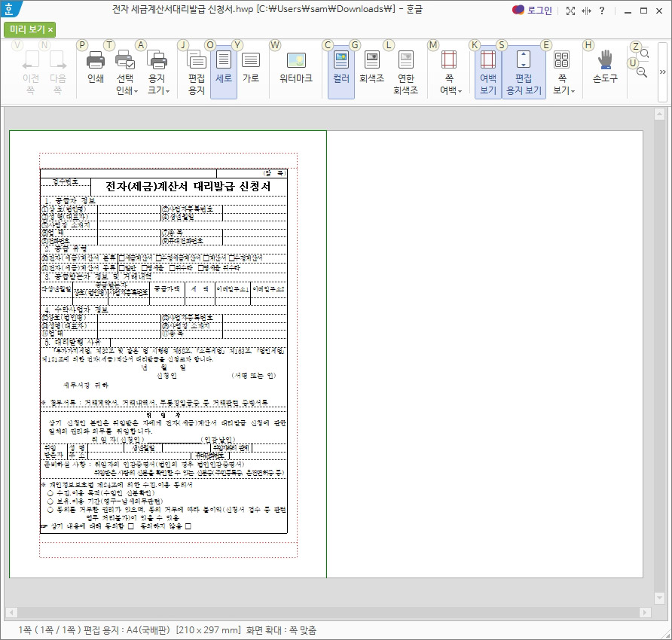Click the horizontal scrollbar right arrow
This screenshot has width=672, height=640.
645,613
